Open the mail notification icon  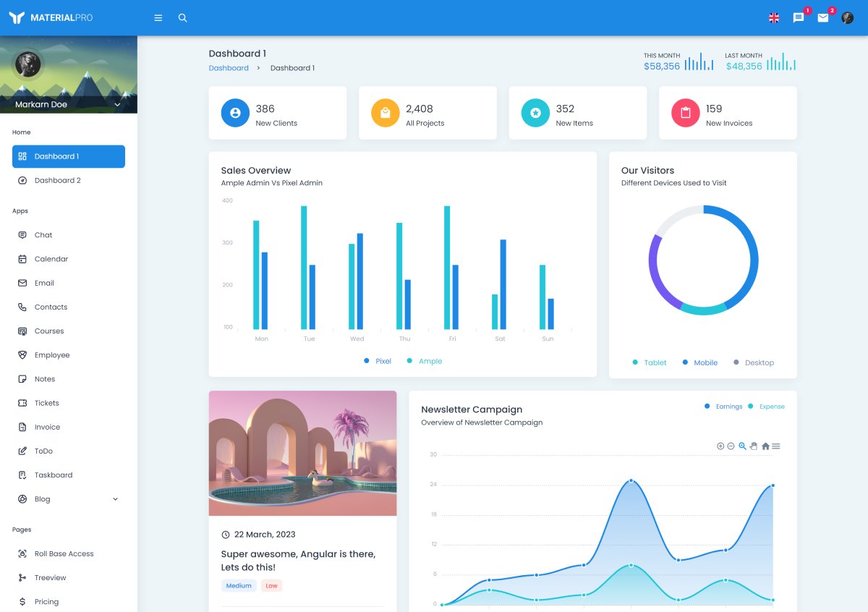(823, 18)
